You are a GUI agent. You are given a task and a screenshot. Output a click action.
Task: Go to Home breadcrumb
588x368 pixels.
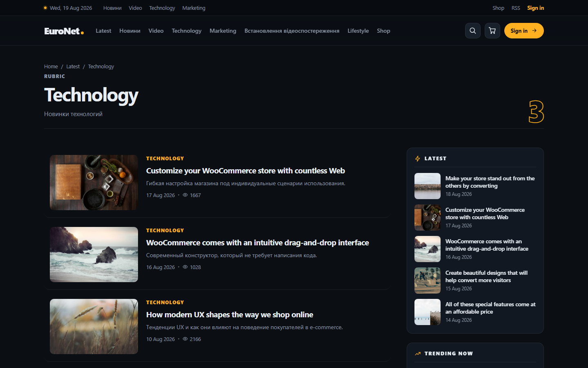[51, 66]
